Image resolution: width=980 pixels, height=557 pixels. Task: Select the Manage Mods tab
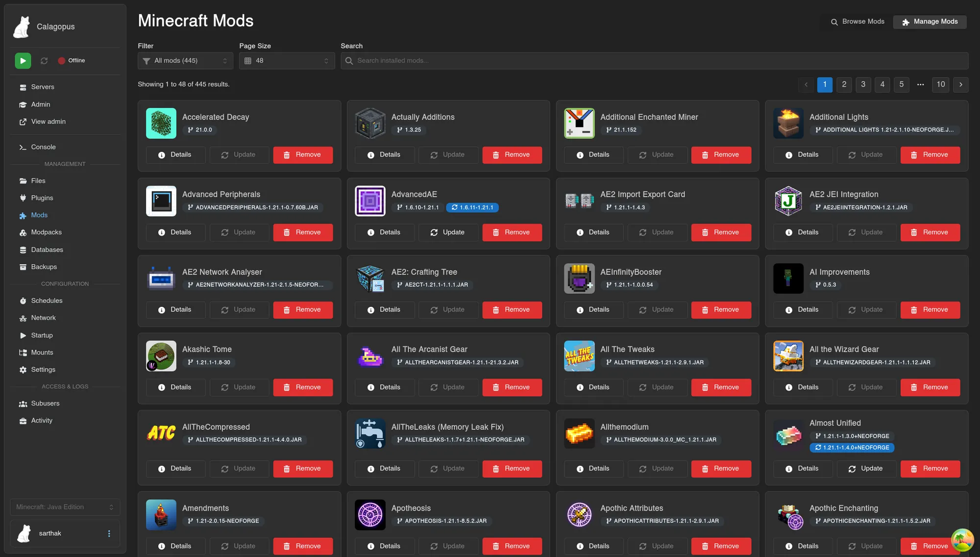[930, 22]
